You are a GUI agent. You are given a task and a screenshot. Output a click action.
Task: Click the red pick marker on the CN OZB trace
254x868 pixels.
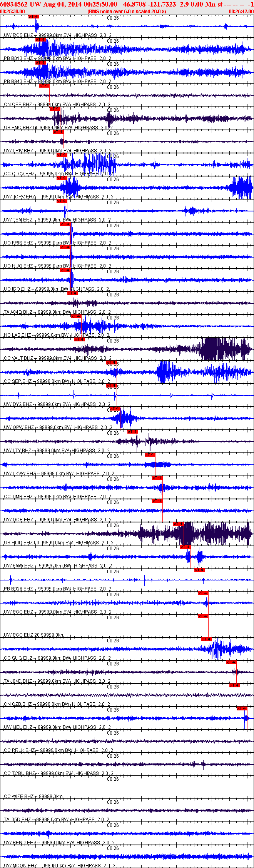coord(235,685)
